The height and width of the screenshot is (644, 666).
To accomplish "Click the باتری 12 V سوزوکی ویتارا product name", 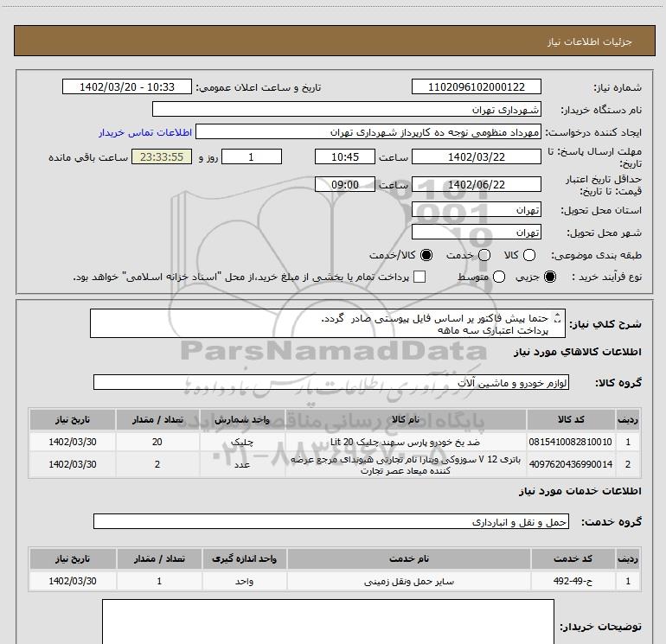I will coord(405,465).
